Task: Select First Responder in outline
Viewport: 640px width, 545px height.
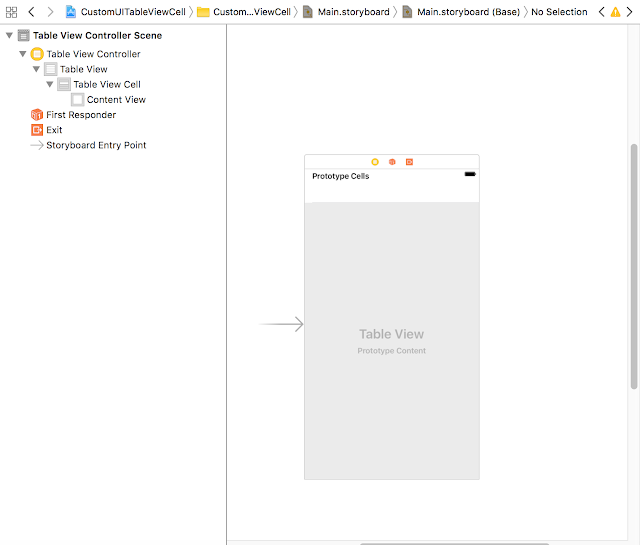Action: (81, 115)
